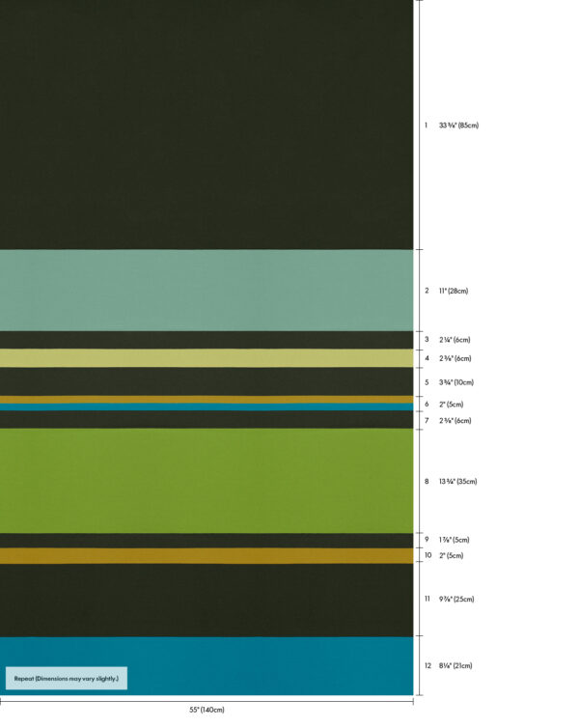
Task: Select the pale teal stripe numbered 2
Action: (x=207, y=291)
